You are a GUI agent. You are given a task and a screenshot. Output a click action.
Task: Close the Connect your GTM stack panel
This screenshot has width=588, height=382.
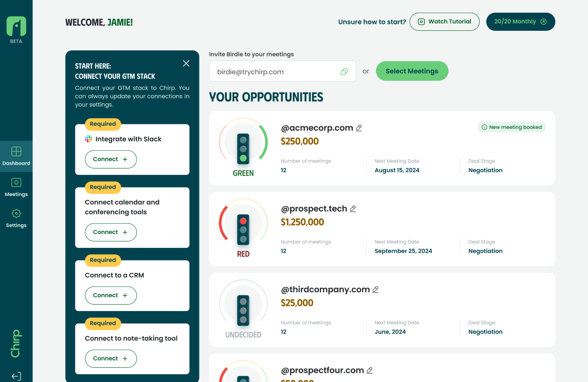(x=186, y=63)
